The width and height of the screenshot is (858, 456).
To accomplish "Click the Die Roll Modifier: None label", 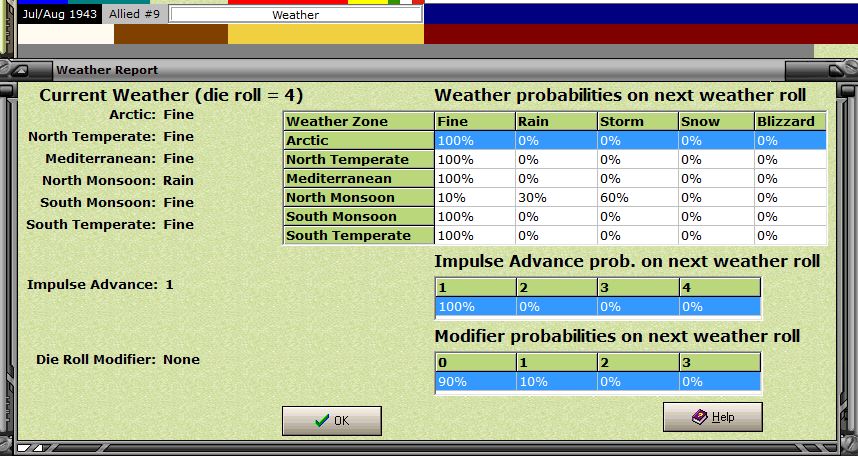I will pos(118,360).
